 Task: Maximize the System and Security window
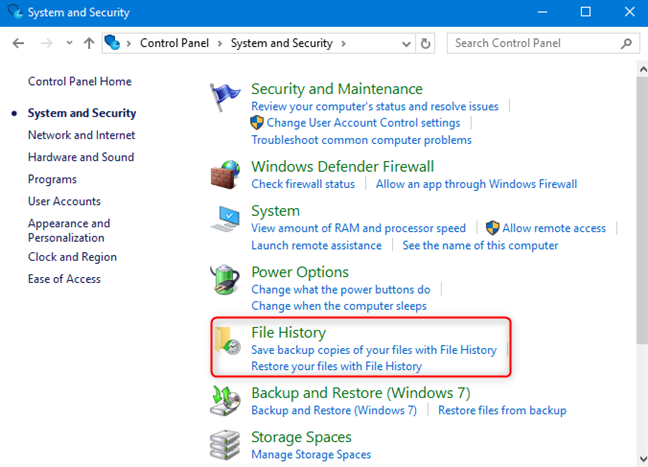coord(586,12)
